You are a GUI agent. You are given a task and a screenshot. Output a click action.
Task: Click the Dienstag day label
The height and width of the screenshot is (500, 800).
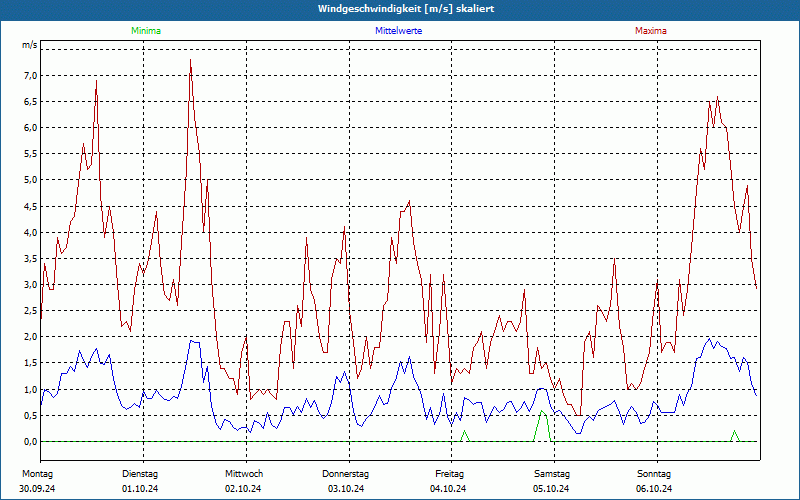pos(140,474)
